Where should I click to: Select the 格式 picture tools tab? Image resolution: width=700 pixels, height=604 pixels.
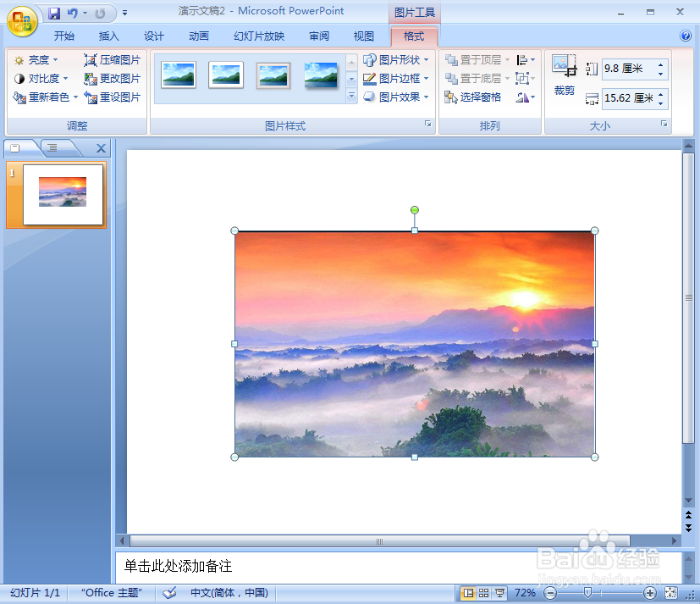414,36
